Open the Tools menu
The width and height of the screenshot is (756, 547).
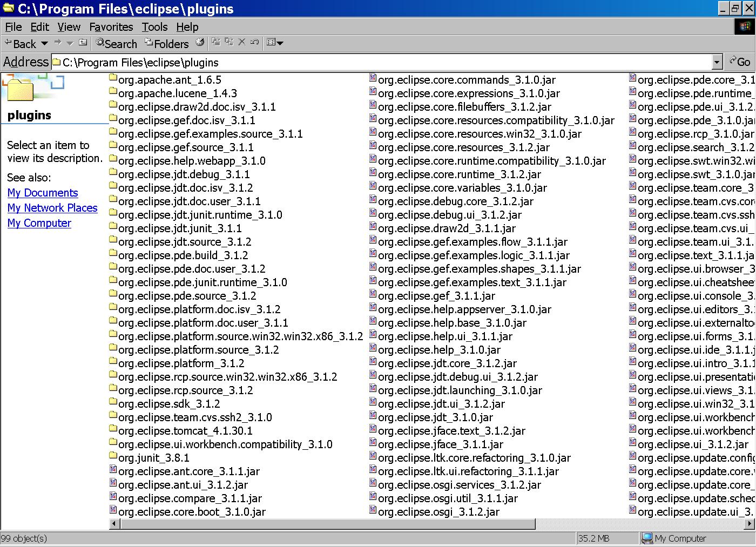click(154, 27)
